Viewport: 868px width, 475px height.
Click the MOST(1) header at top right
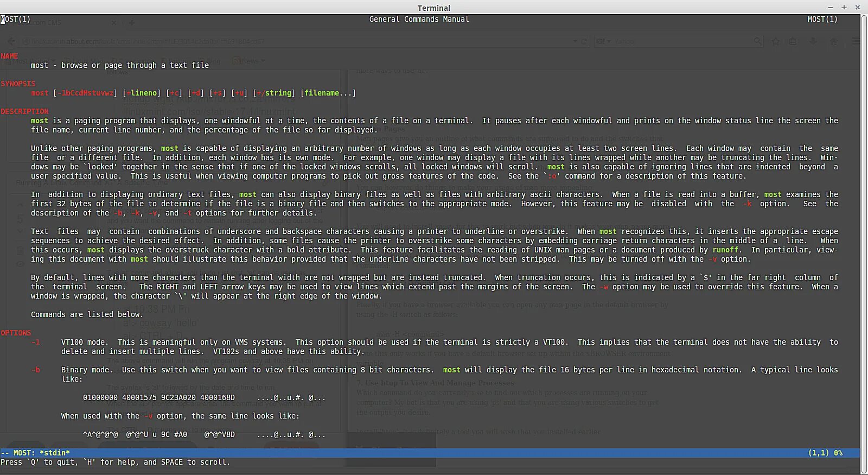(822, 19)
